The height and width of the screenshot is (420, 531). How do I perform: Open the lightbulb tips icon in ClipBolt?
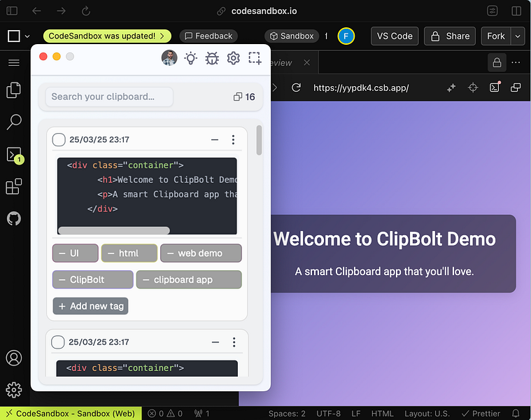191,58
